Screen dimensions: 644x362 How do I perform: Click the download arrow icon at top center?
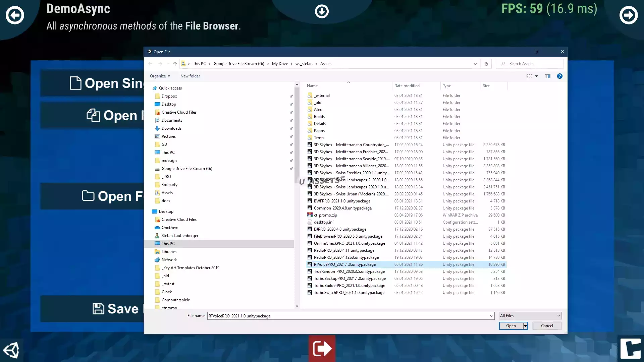click(x=322, y=11)
